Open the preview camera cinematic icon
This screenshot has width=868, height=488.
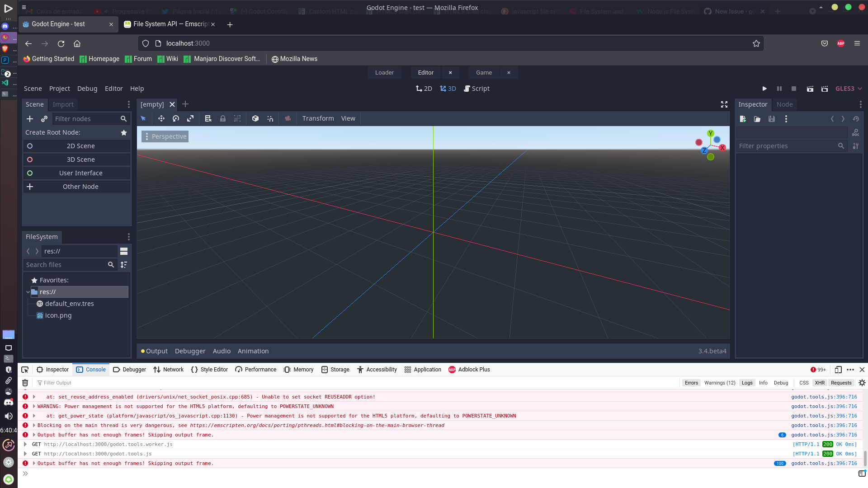[x=288, y=118]
